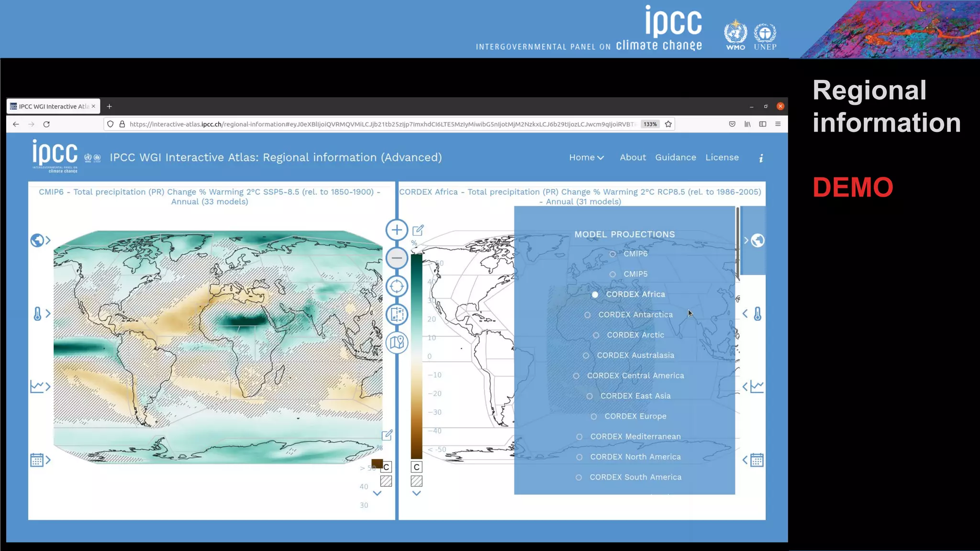The height and width of the screenshot is (551, 980).
Task: Click left legend C colorbar button
Action: pos(387,467)
